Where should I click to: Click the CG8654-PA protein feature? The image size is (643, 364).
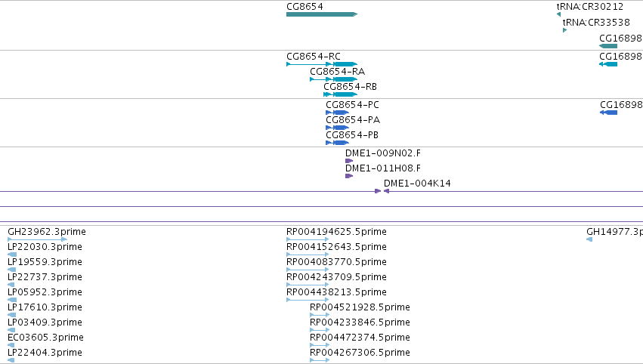point(337,128)
